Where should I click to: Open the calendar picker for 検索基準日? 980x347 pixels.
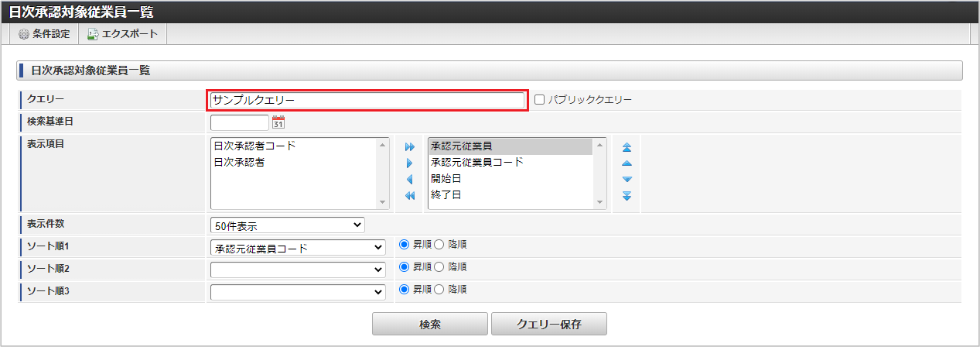[x=278, y=122]
